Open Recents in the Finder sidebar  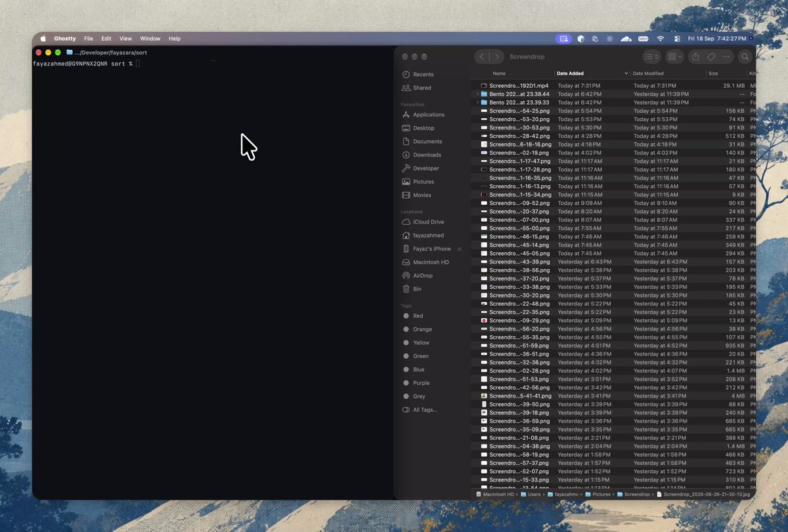click(418, 74)
